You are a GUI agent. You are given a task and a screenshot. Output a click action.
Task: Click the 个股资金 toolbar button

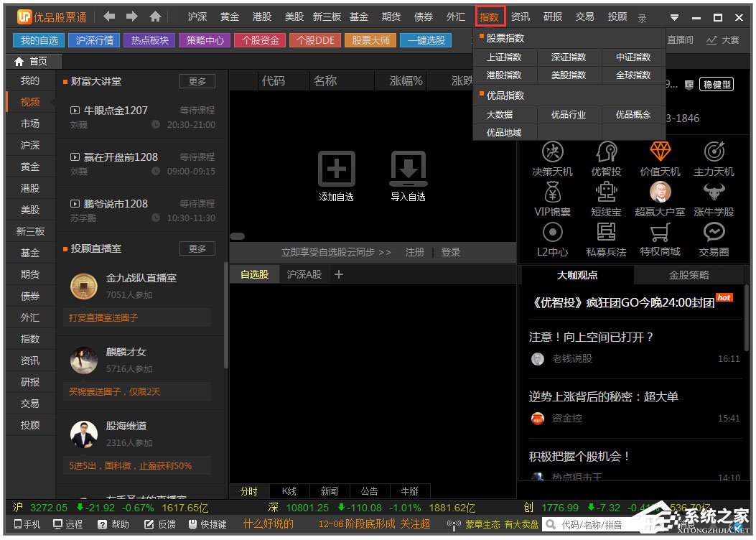(x=260, y=40)
